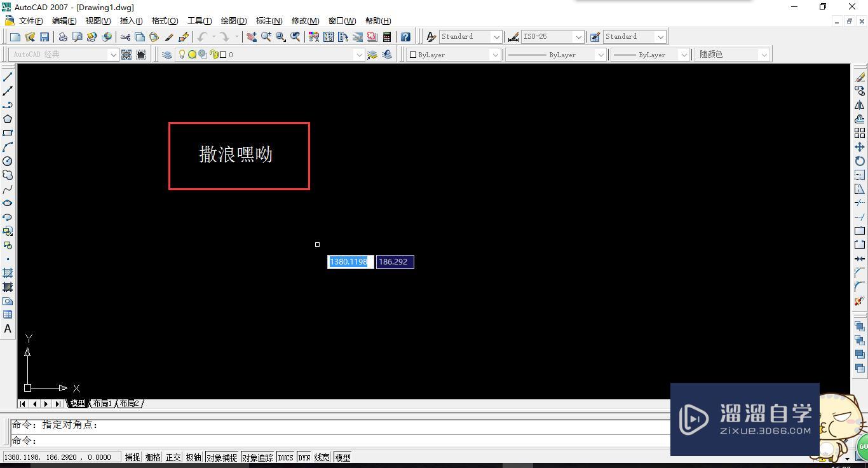Select the Hatch tool
The image size is (868, 468).
[8, 273]
